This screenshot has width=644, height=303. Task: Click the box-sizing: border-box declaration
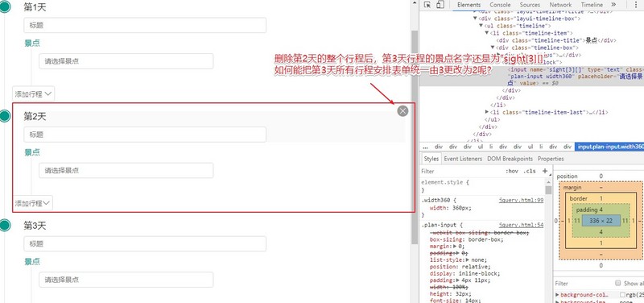(467, 239)
